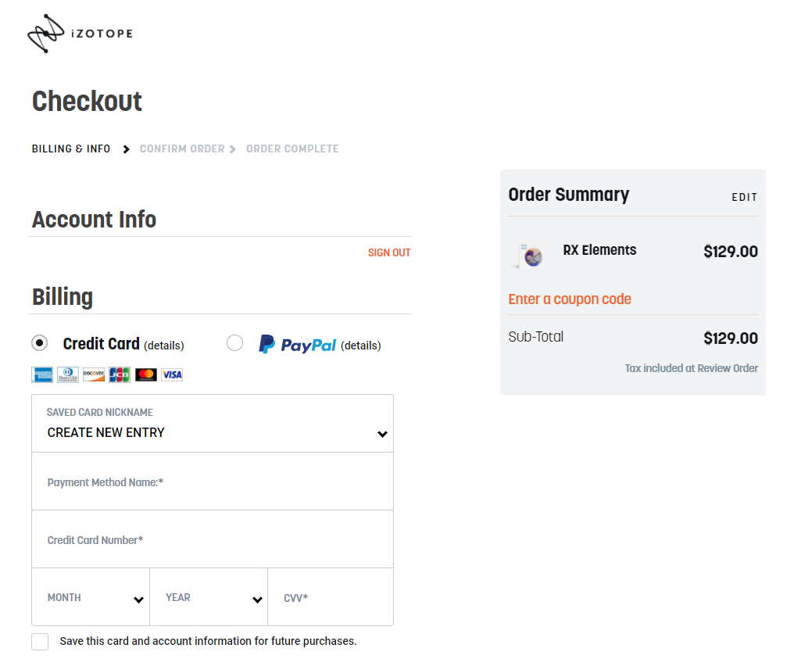
Task: Click the Visa card icon
Action: [172, 374]
